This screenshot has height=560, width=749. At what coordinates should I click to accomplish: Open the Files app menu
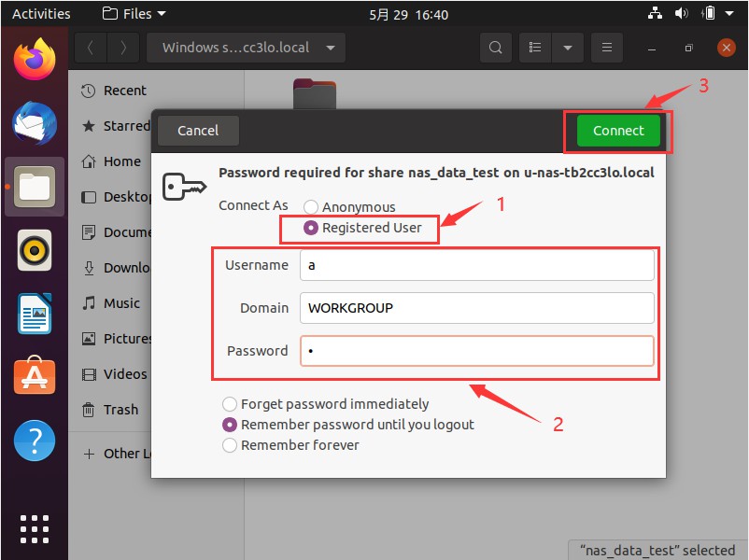pyautogui.click(x=134, y=14)
